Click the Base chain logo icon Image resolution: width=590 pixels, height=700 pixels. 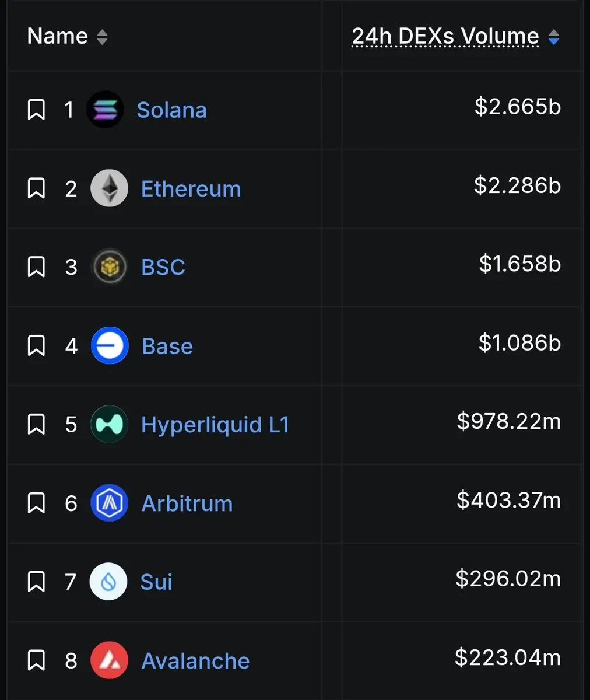point(110,346)
